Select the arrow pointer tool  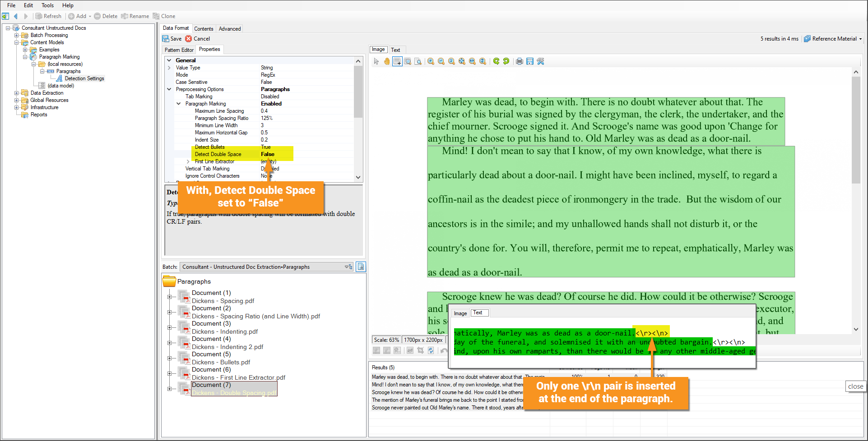coord(376,61)
